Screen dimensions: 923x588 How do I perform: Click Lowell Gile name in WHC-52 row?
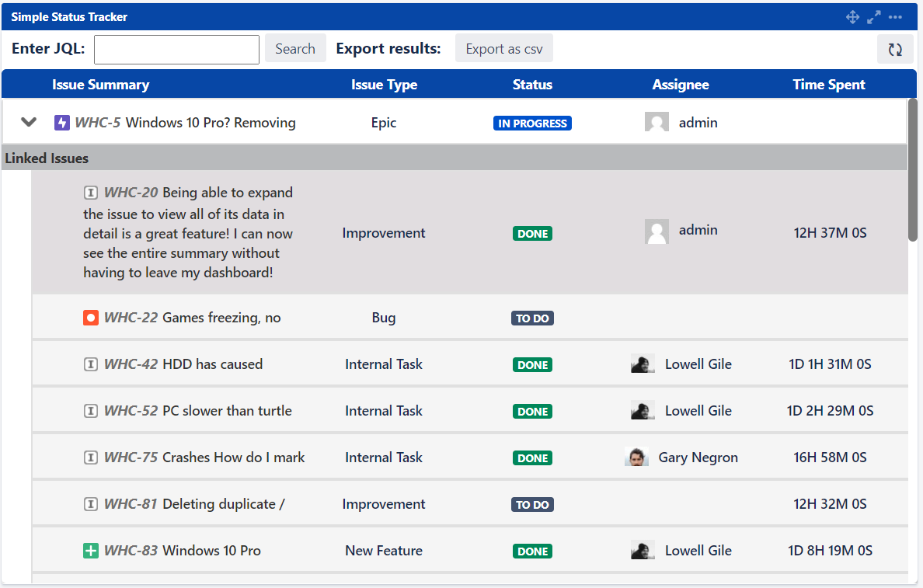pos(698,411)
